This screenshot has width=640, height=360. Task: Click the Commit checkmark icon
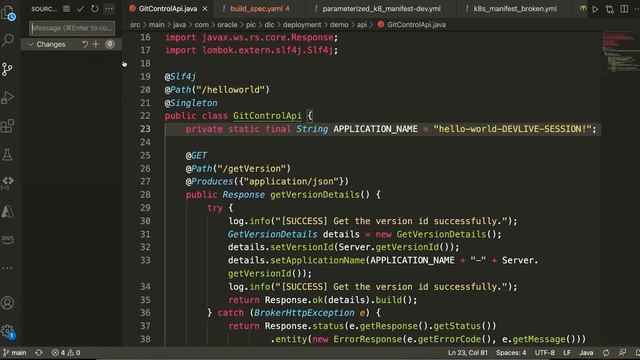coord(80,9)
